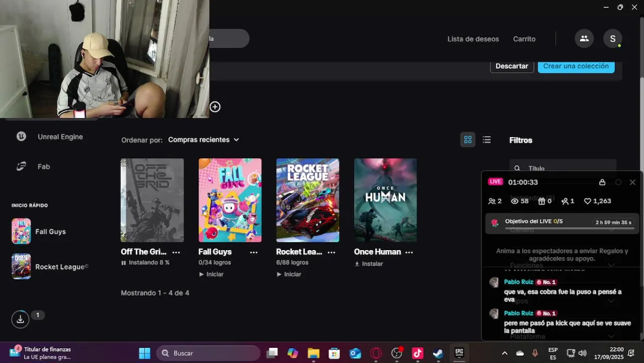
Task: Switch library to list view
Action: pos(486,140)
